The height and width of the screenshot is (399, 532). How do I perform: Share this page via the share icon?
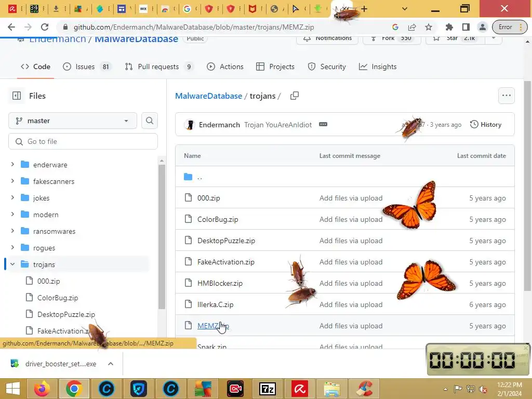tap(412, 27)
